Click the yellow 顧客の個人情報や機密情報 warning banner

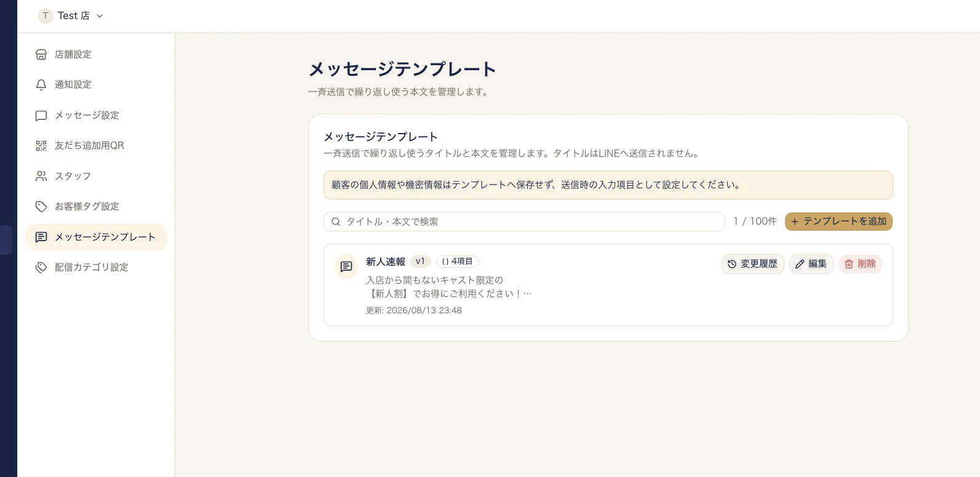coord(608,185)
